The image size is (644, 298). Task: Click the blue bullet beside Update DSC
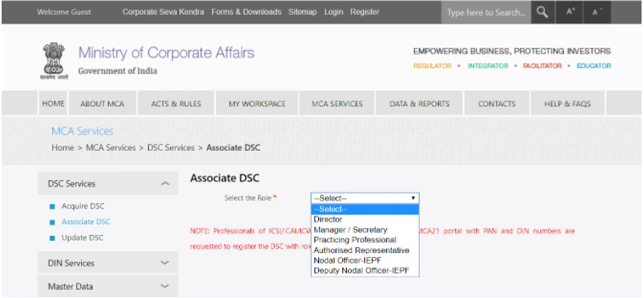52,238
